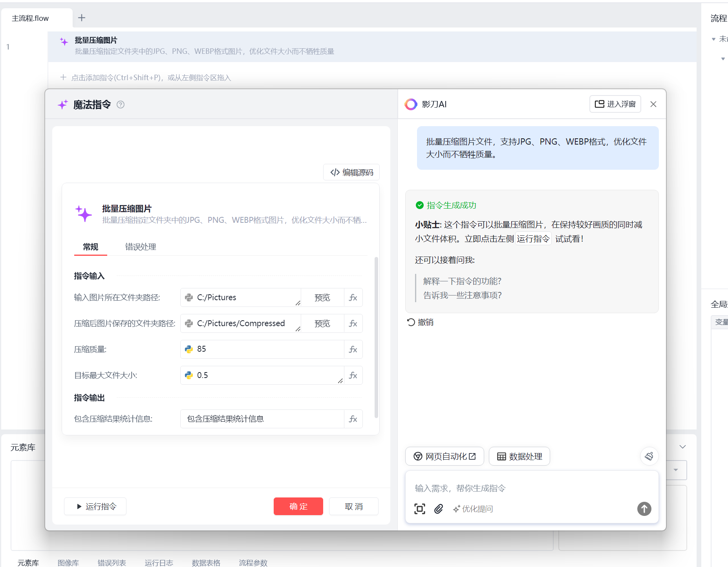Click 运行指令 to run the command
This screenshot has height=567, width=728.
pyautogui.click(x=95, y=506)
